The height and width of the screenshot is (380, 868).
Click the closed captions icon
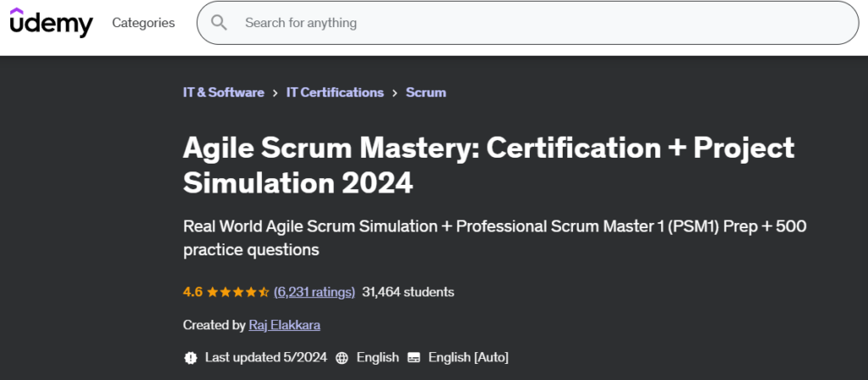414,358
